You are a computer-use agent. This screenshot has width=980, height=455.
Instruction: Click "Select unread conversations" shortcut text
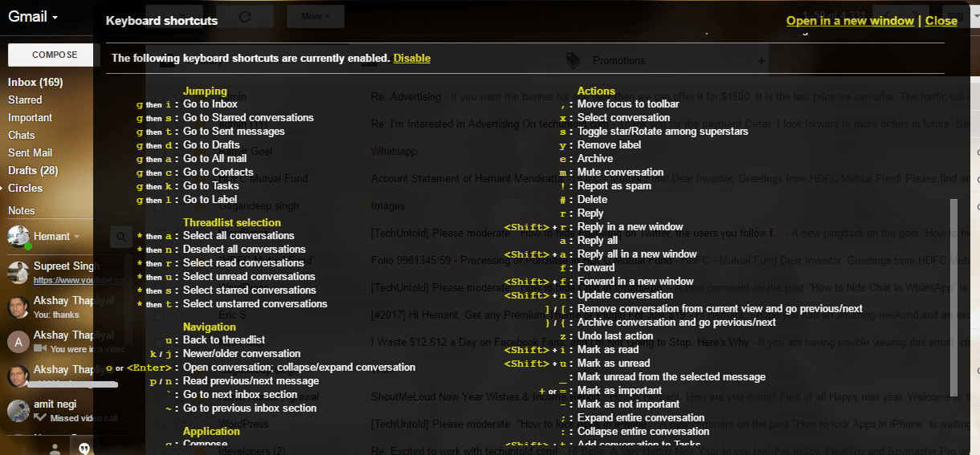pyautogui.click(x=249, y=276)
